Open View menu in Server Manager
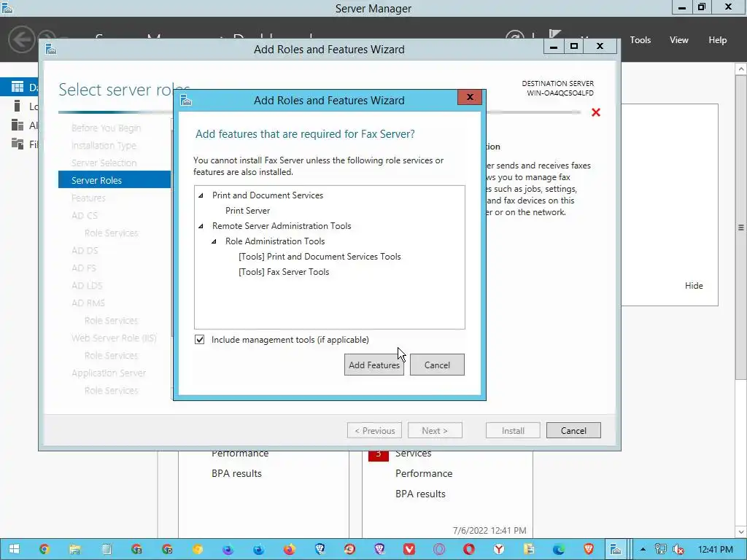This screenshot has width=747, height=560. click(x=679, y=40)
